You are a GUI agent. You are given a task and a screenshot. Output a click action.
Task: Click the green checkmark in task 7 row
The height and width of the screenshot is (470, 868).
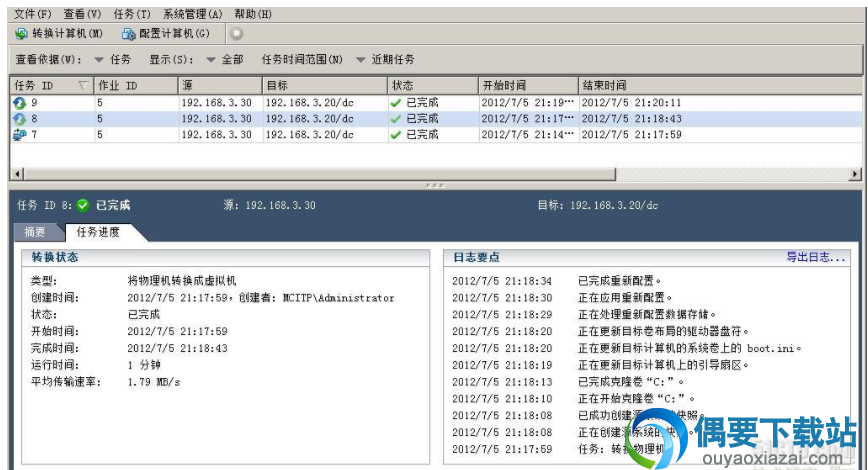[395, 135]
